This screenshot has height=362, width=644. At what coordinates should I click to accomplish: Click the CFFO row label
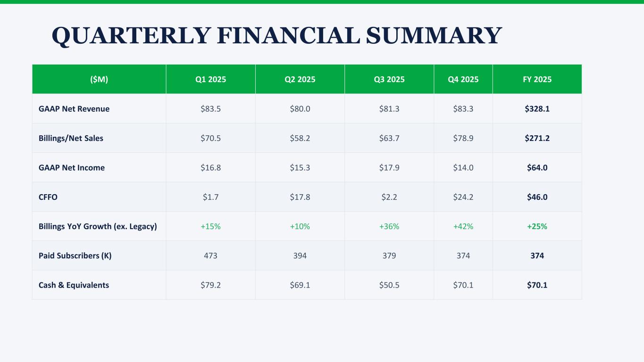48,197
